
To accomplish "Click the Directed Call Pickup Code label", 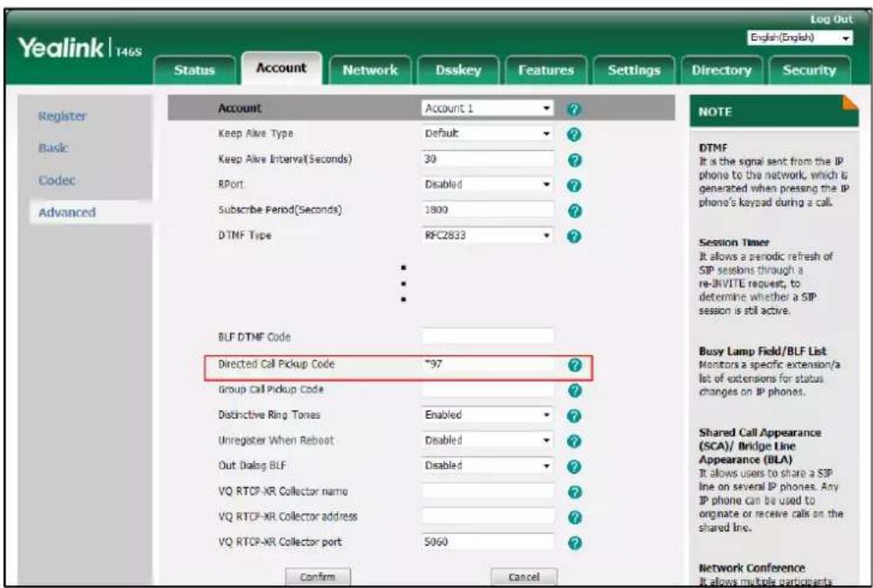I will point(276,364).
